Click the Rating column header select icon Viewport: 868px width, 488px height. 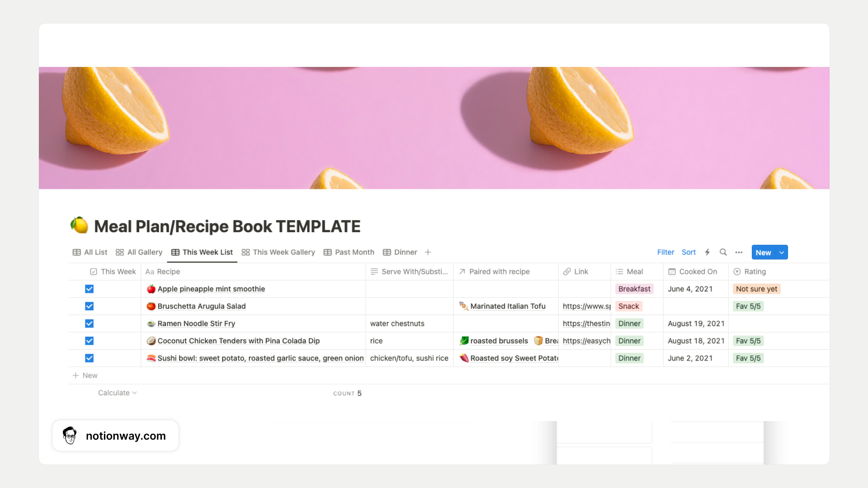[x=737, y=272]
